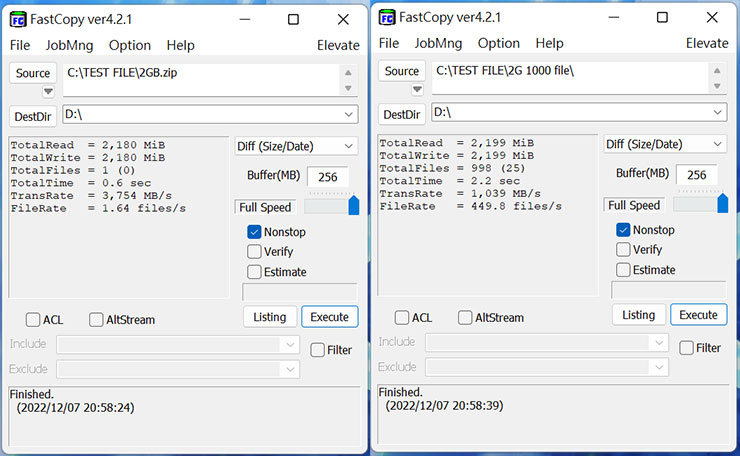Click the Buffer(MB) 256 field in left window
The height and width of the screenshot is (456, 740).
coord(328,177)
